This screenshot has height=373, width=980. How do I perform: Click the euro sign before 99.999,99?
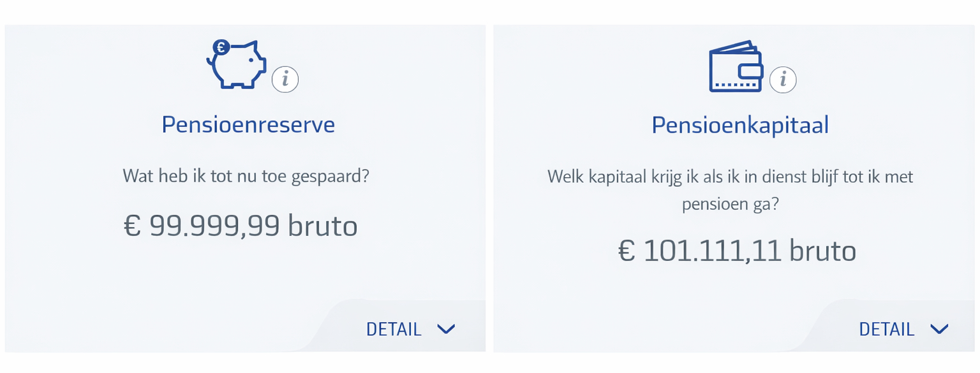tap(132, 226)
